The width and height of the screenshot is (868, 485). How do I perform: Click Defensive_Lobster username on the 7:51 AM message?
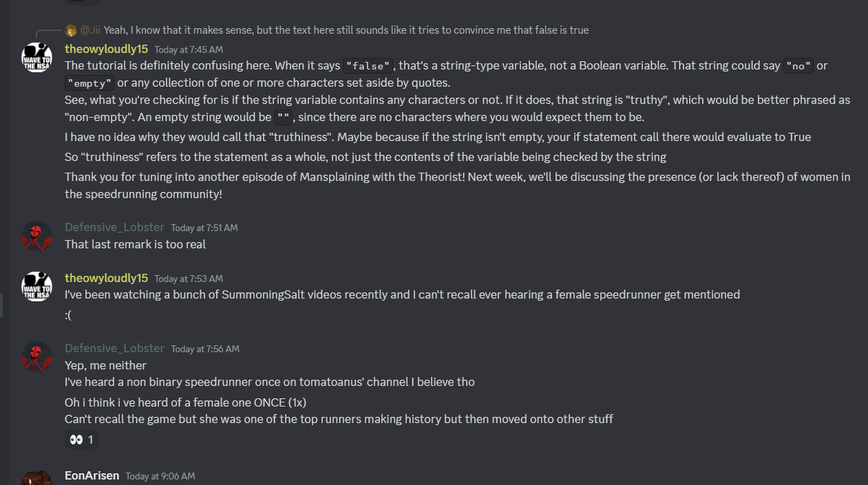point(114,227)
